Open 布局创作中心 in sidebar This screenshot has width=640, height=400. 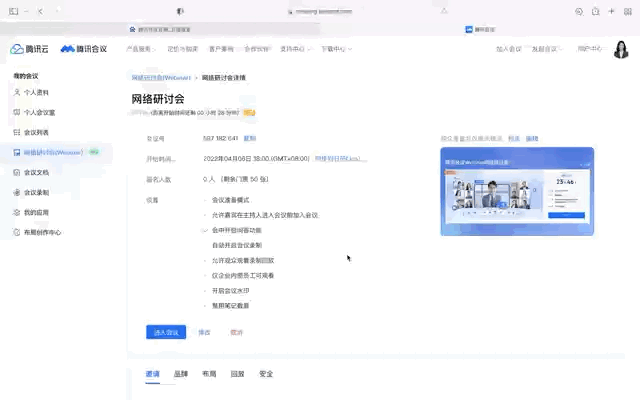coord(42,232)
